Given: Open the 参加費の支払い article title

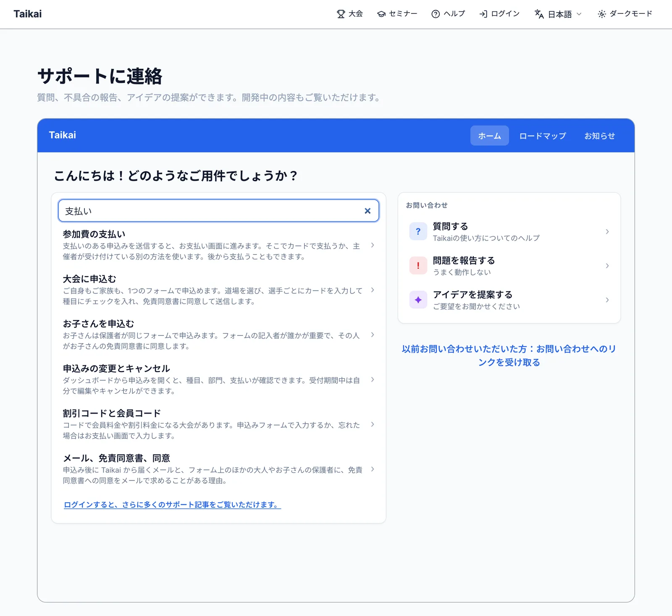Looking at the screenshot, I should [94, 234].
